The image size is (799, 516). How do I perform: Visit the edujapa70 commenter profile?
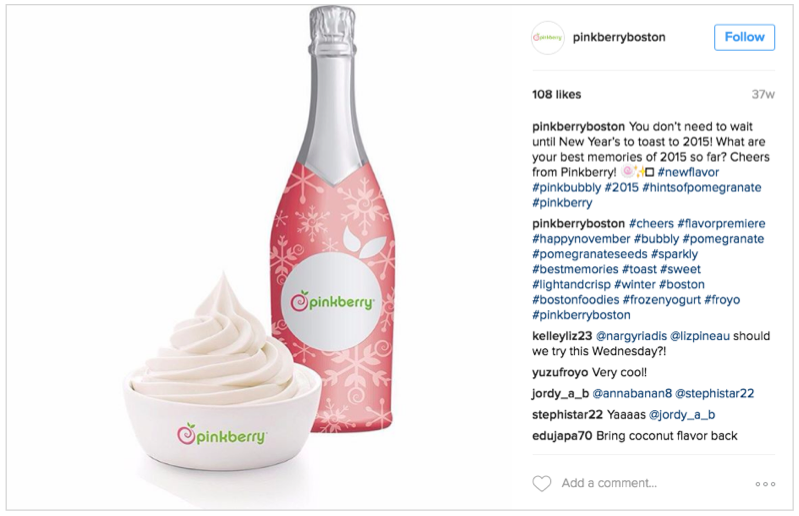[562, 436]
